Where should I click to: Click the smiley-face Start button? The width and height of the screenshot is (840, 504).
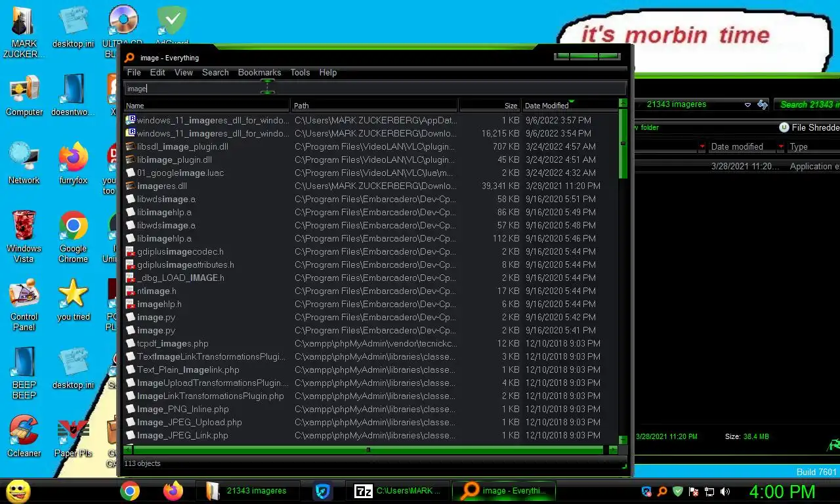tap(18, 491)
